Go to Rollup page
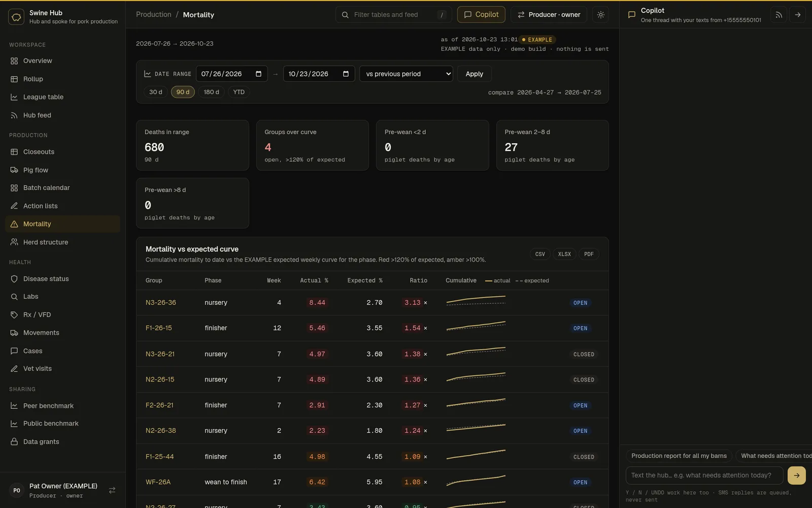The image size is (812, 508). click(62, 79)
